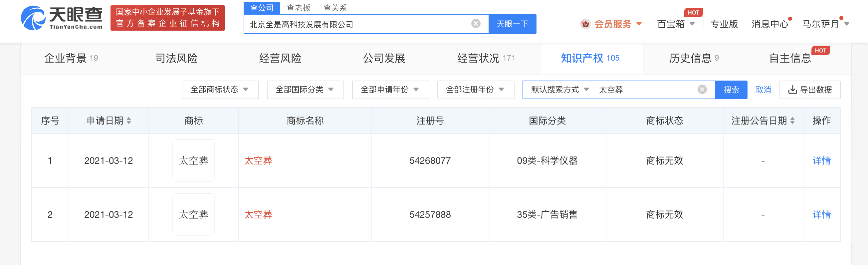Sort by 申请日期 column arrows
Viewport: 868px width, 265px height.
pos(129,121)
